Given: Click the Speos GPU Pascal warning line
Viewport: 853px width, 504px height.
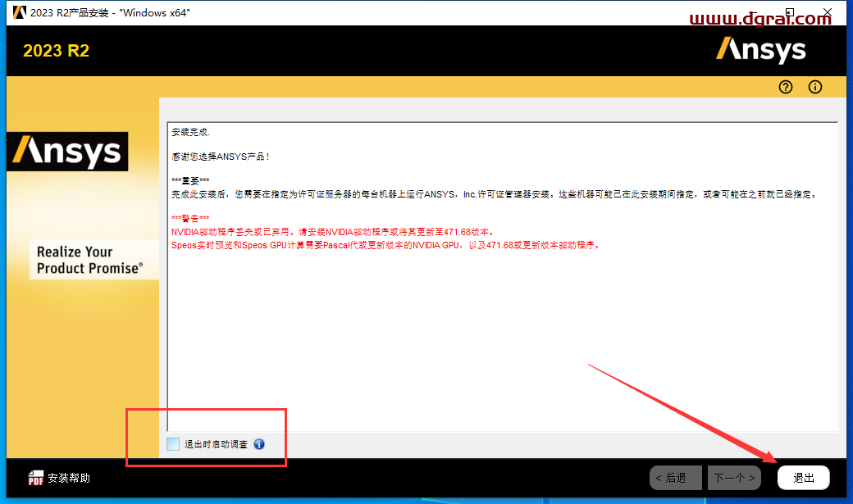Looking at the screenshot, I should 385,245.
